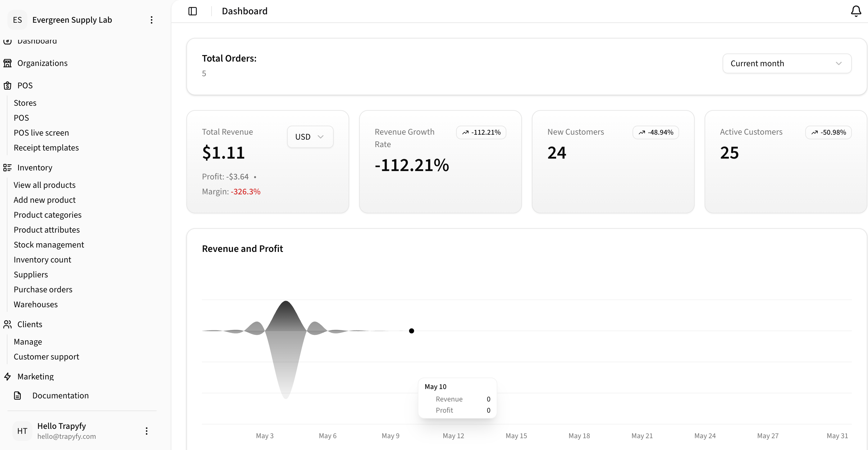Toggle the sidebar panel icon

192,11
